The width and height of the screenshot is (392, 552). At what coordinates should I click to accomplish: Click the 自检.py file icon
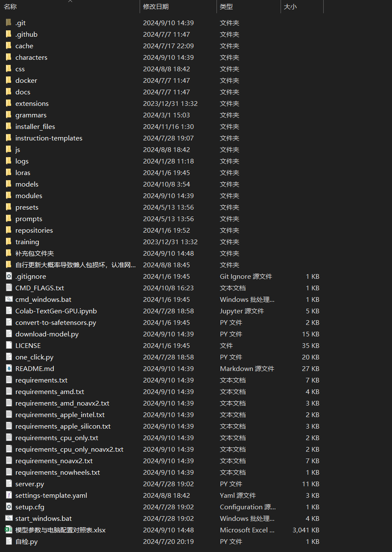(x=9, y=541)
